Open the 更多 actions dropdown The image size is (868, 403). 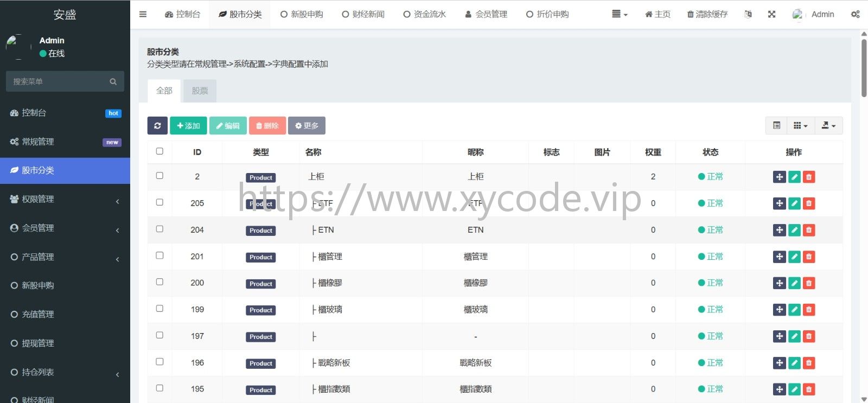307,125
